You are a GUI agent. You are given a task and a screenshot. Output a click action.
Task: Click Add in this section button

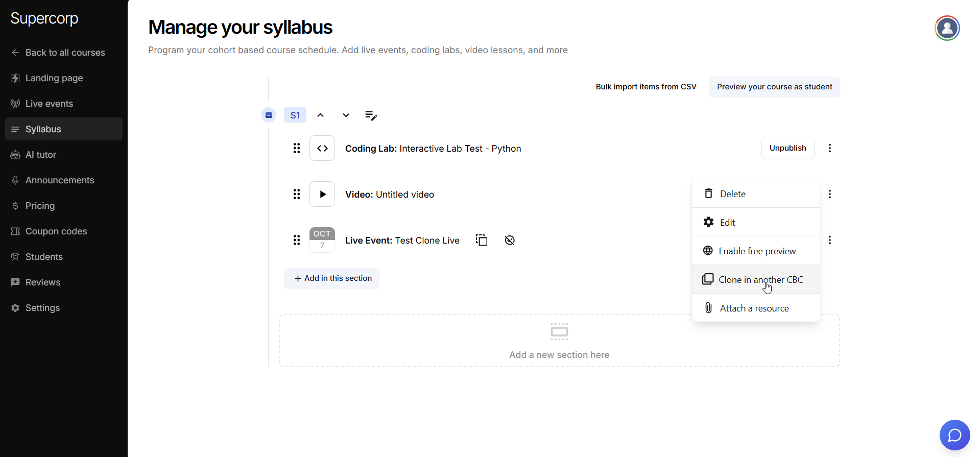tap(332, 278)
